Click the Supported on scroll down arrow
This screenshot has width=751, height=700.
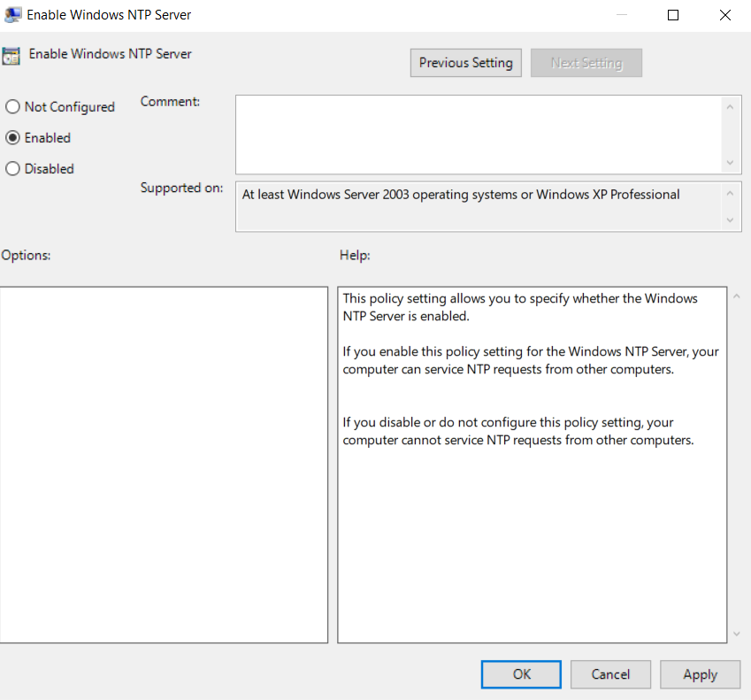point(731,220)
